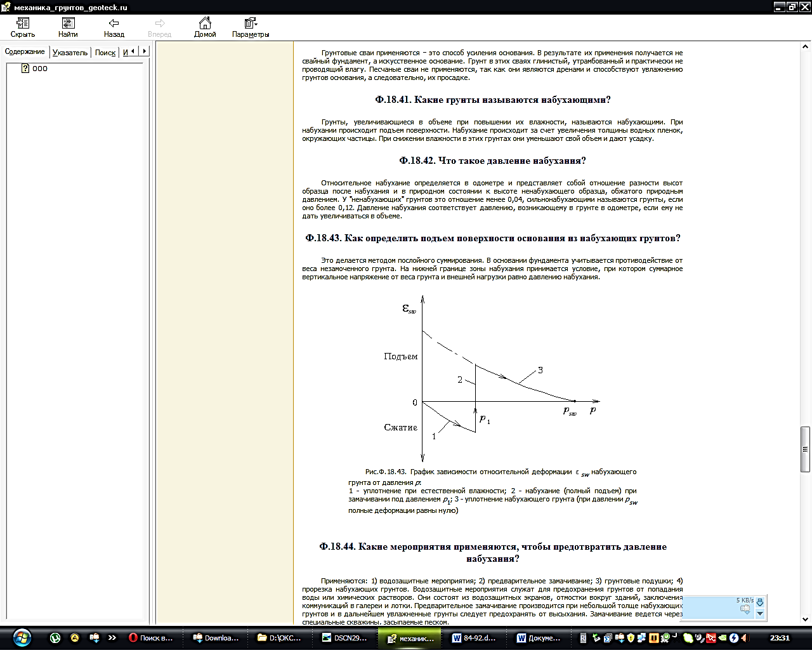Viewport: 812px width, 650px height.
Task: Switch to the Содержание tab
Action: [25, 51]
